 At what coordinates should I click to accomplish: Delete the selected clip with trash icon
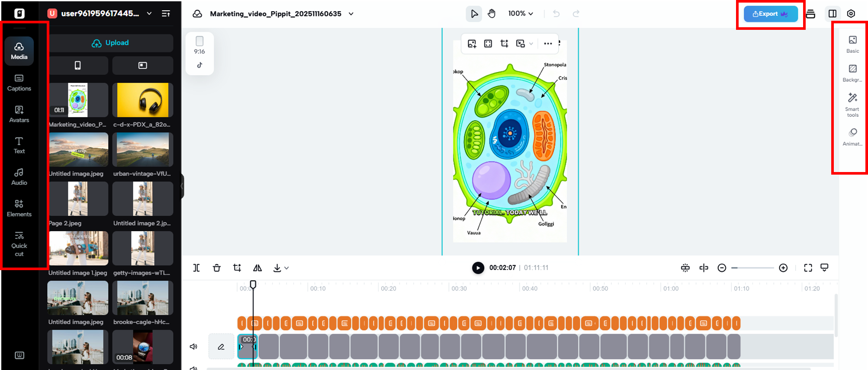pyautogui.click(x=217, y=268)
